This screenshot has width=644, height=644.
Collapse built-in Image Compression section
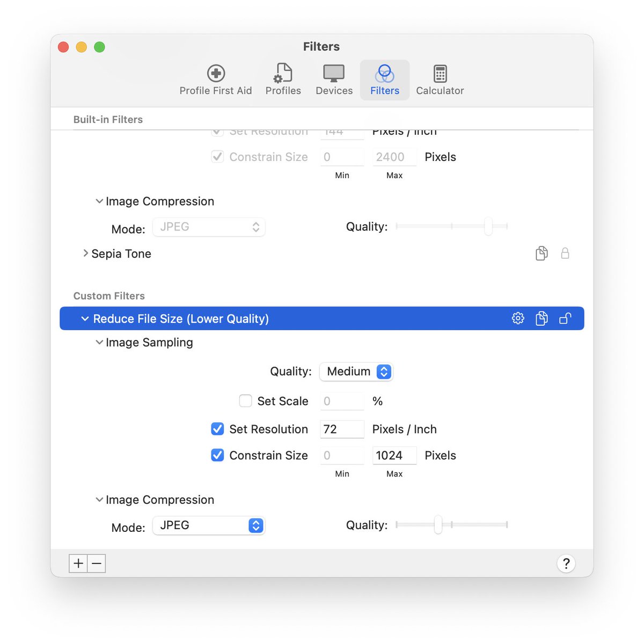pos(99,201)
